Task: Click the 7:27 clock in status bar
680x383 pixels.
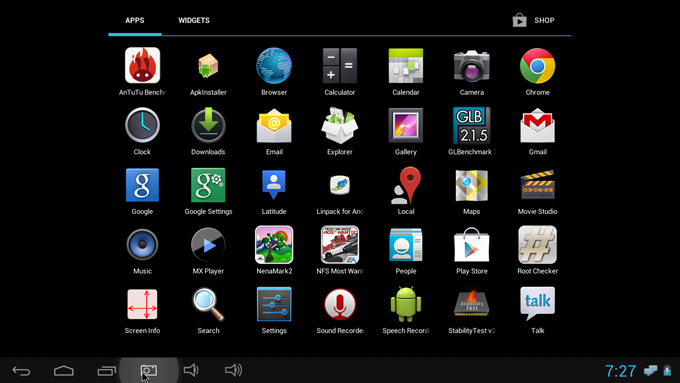Action: click(621, 371)
